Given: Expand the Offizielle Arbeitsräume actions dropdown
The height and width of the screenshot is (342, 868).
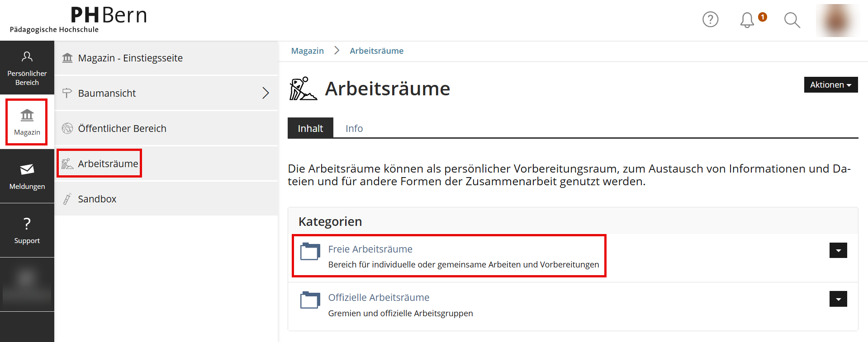Looking at the screenshot, I should (838, 299).
